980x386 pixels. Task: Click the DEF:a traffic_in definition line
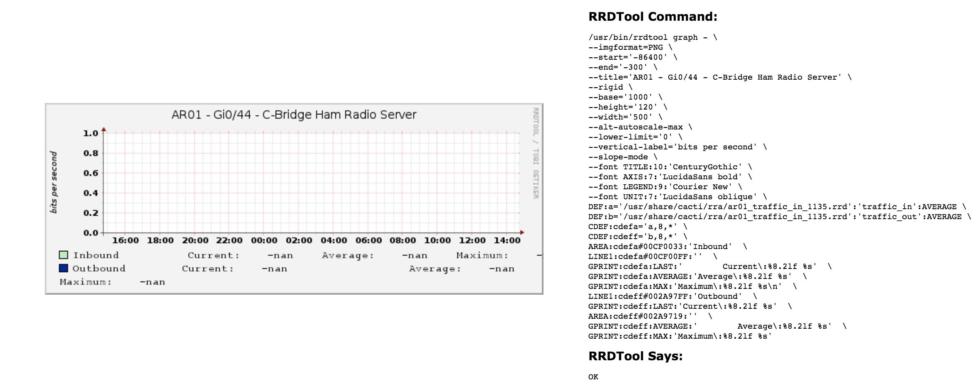777,207
